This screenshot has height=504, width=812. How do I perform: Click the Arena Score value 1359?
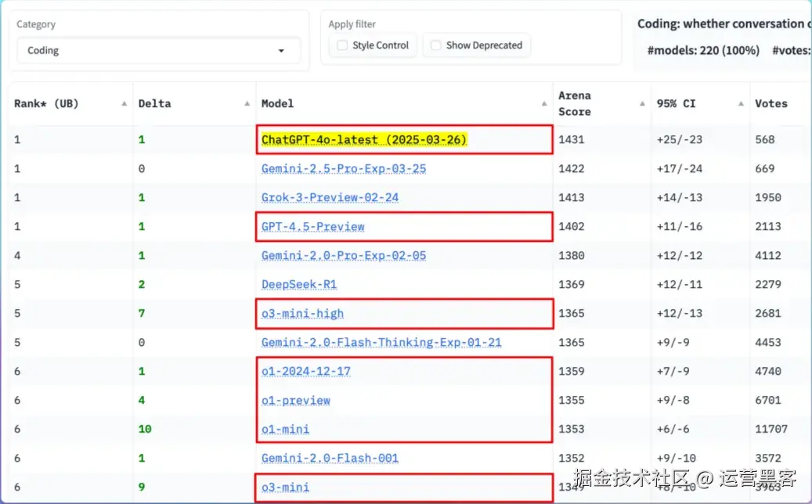(571, 372)
